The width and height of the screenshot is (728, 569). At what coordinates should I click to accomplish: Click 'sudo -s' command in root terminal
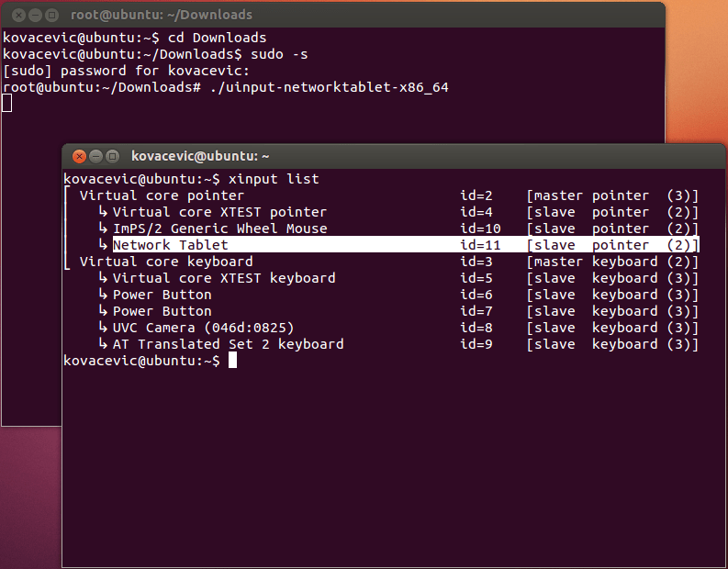pyautogui.click(x=279, y=54)
